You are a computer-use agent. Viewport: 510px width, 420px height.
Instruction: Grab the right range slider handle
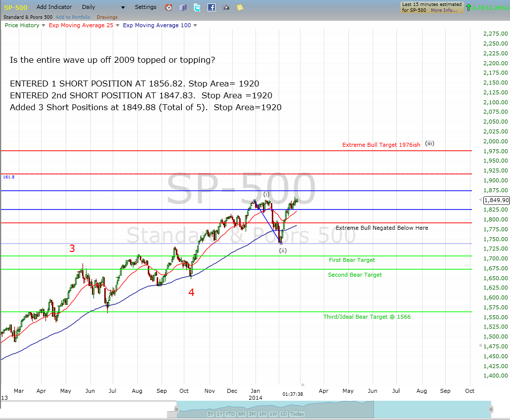pos(491,409)
